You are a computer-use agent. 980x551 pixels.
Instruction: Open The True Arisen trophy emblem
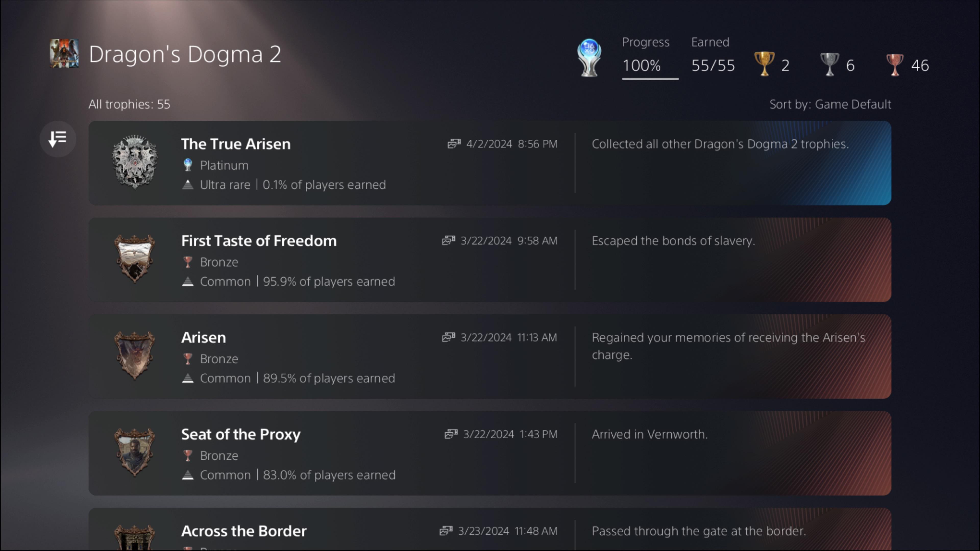135,162
